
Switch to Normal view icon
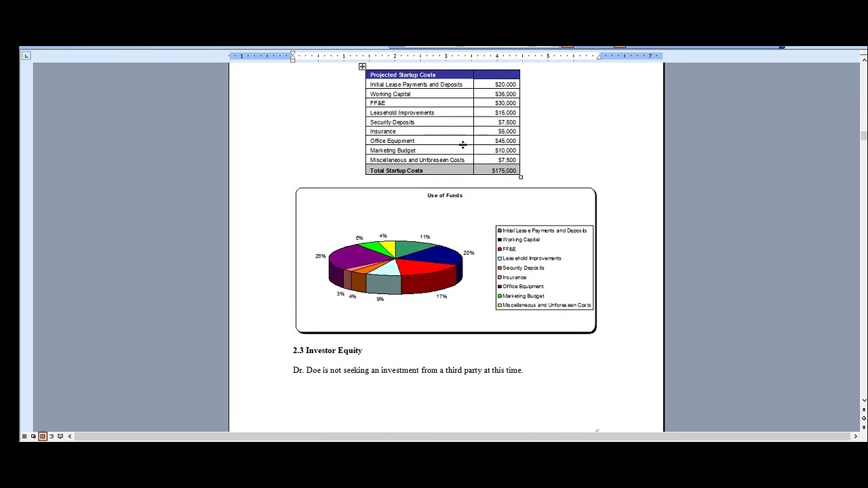click(24, 436)
